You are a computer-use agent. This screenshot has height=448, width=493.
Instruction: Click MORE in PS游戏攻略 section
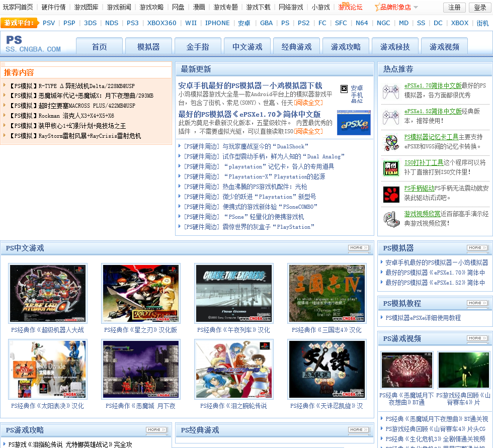156,429
